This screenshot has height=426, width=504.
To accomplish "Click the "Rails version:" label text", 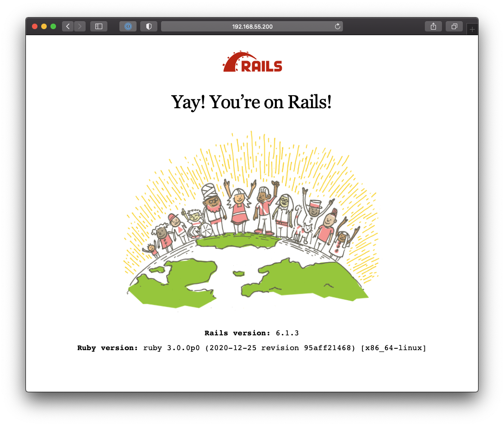I will coord(237,333).
